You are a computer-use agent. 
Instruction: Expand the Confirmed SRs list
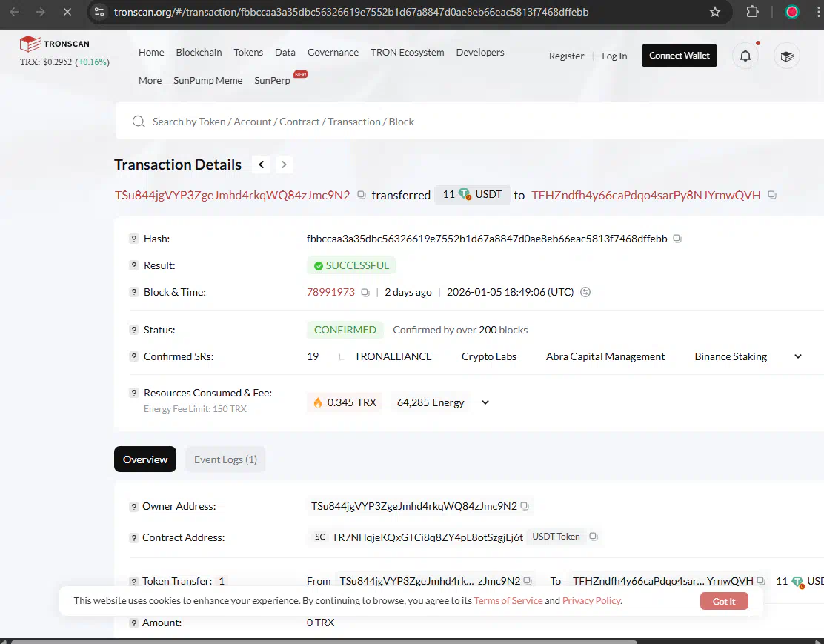pos(798,356)
